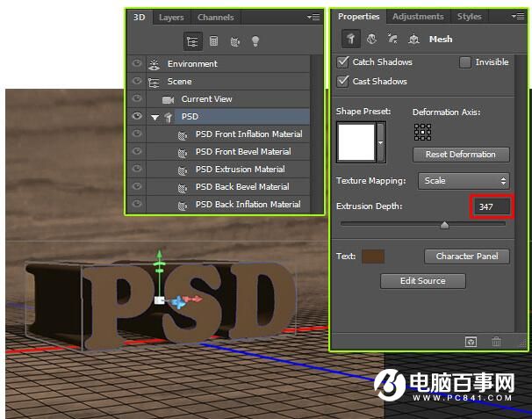Toggle visibility of Scene row
The height and width of the screenshot is (419, 532).
[137, 81]
